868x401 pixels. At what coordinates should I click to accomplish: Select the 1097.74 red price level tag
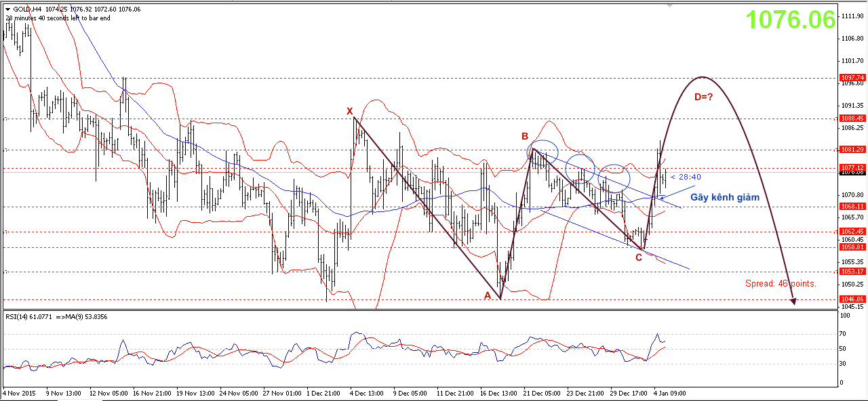coord(852,78)
